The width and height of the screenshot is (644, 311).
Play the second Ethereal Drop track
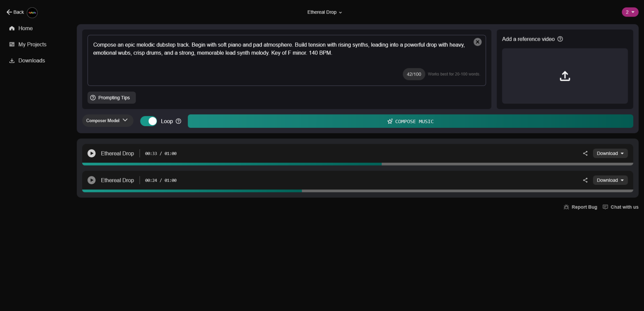(92, 180)
